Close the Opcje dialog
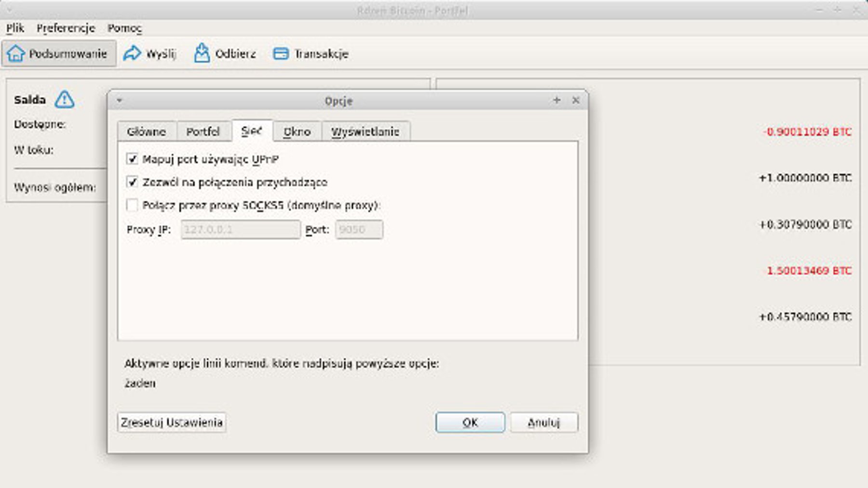This screenshot has width=868, height=488. pyautogui.click(x=576, y=100)
